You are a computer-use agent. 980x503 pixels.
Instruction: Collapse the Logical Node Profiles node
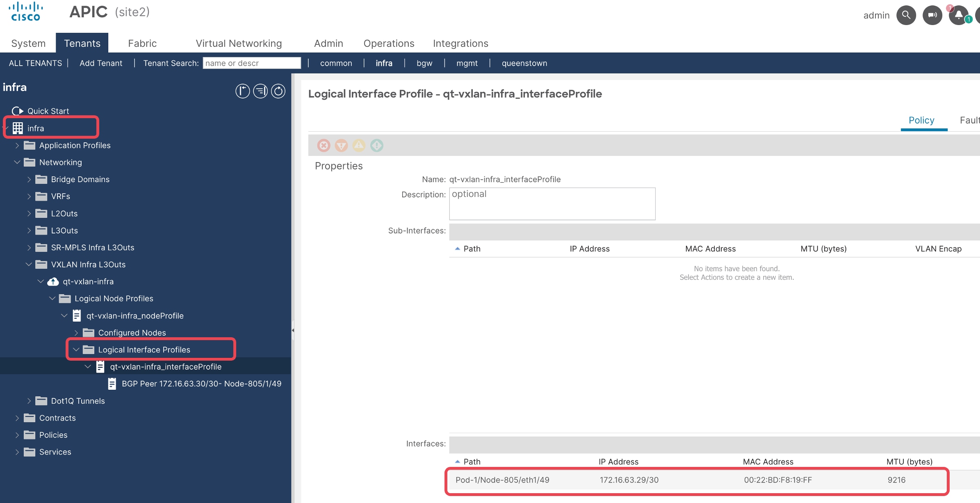52,298
